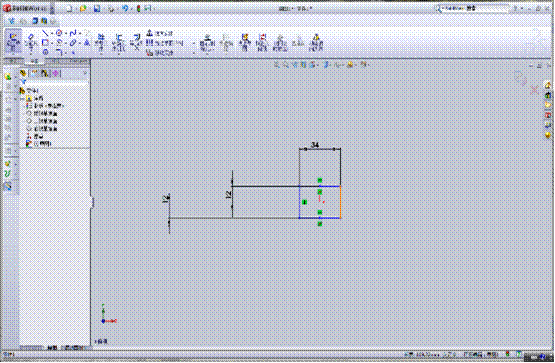
Task: Click the Print icon
Action: click(x=111, y=8)
